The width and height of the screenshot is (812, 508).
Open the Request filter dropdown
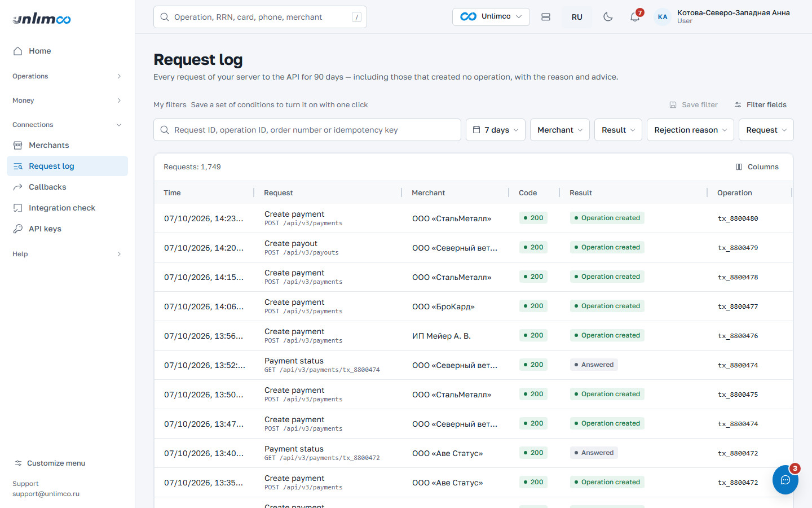point(766,130)
